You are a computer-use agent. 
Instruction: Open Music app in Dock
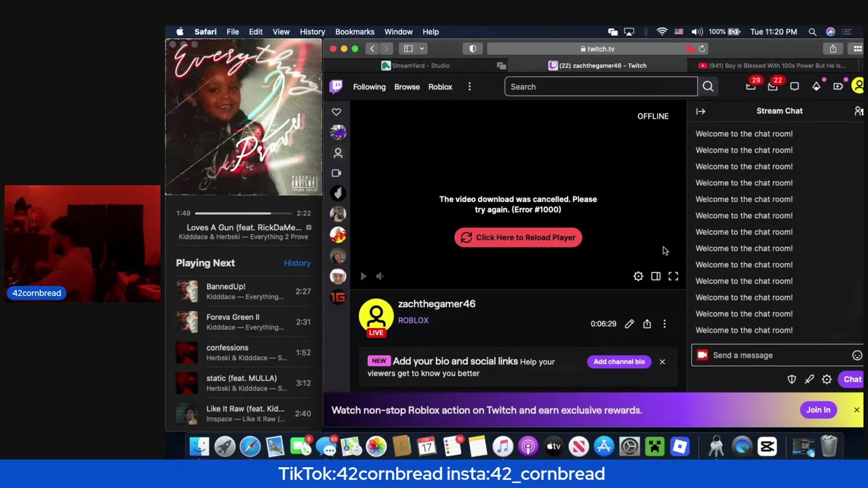502,446
